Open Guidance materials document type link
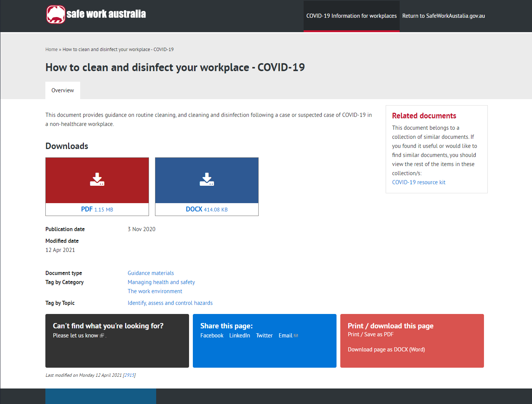The height and width of the screenshot is (404, 532). (151, 273)
